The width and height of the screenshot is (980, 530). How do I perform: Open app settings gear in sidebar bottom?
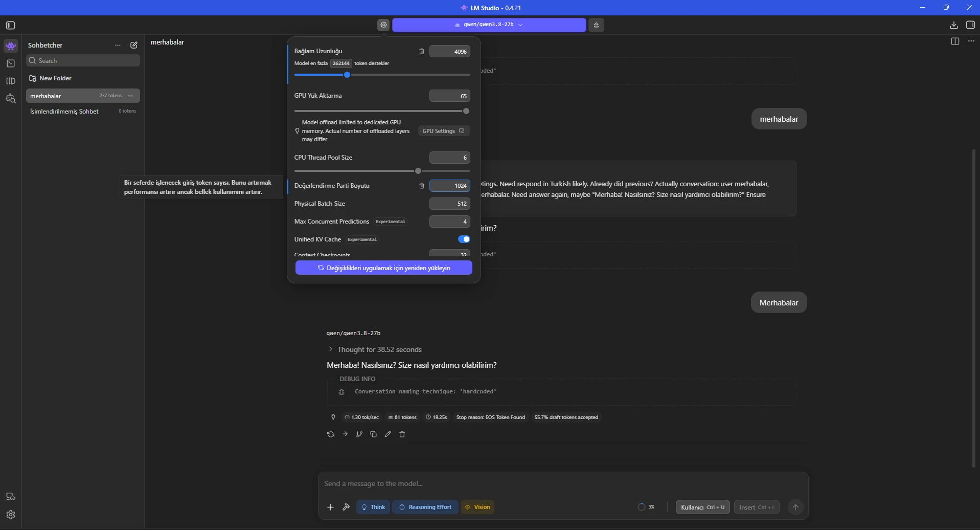tap(11, 515)
